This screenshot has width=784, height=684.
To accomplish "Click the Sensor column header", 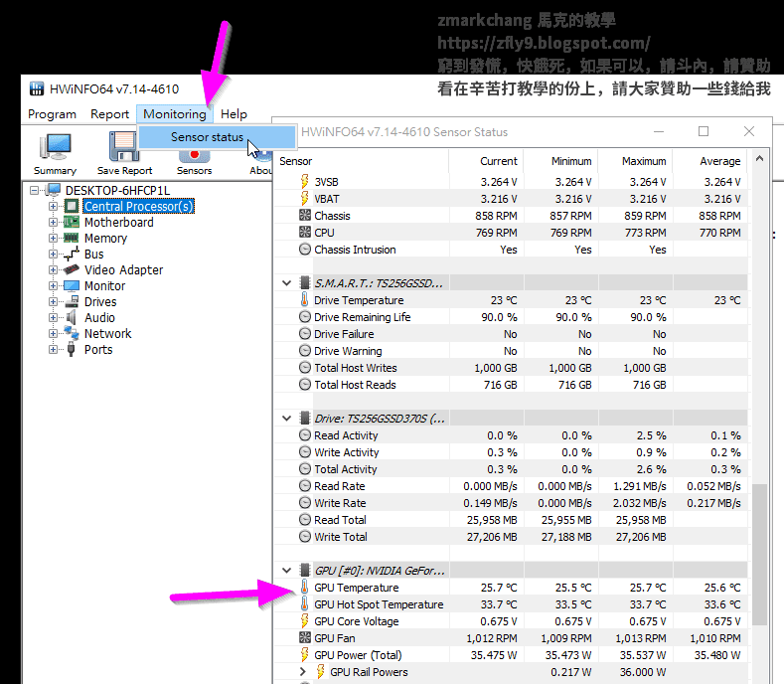I will pyautogui.click(x=362, y=161).
